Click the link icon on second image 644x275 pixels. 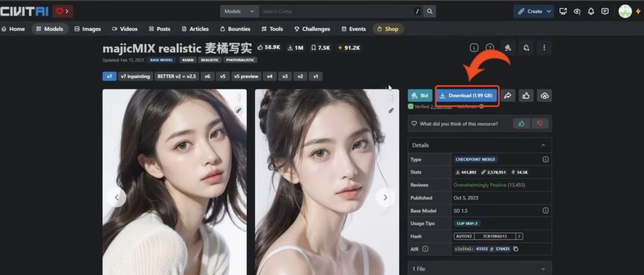tap(391, 110)
